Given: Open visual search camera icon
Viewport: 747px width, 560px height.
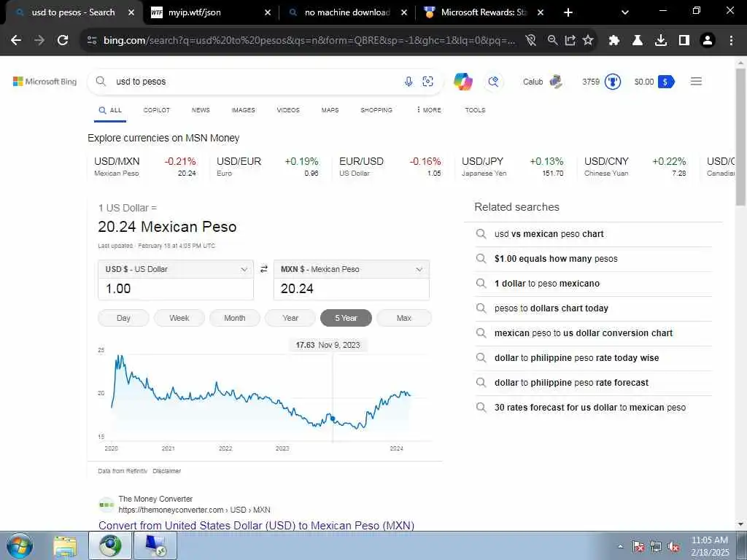Looking at the screenshot, I should click(427, 82).
